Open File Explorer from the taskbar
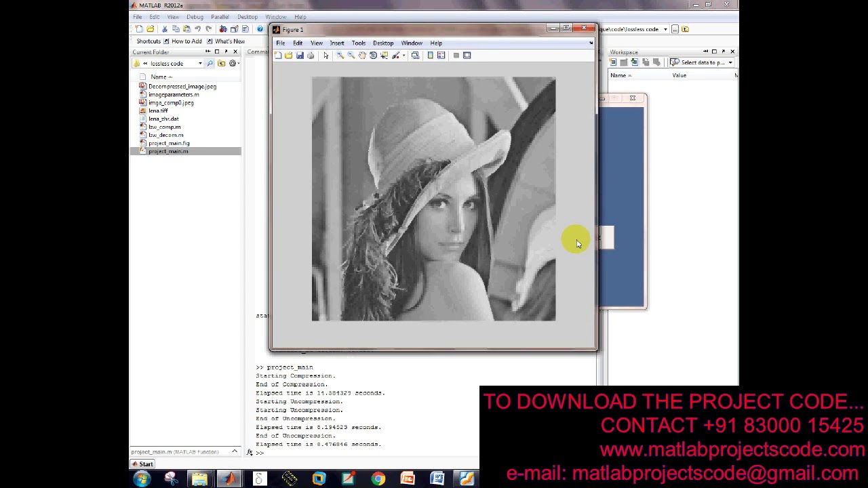 click(199, 479)
